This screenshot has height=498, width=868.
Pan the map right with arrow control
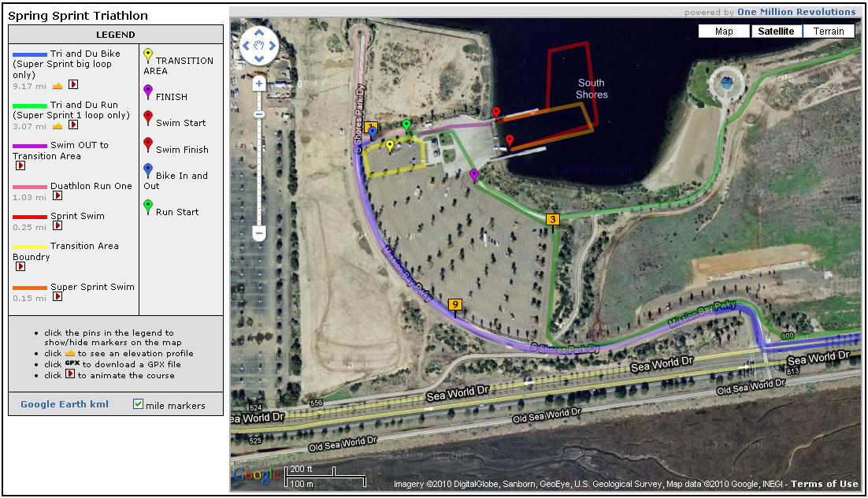271,46
